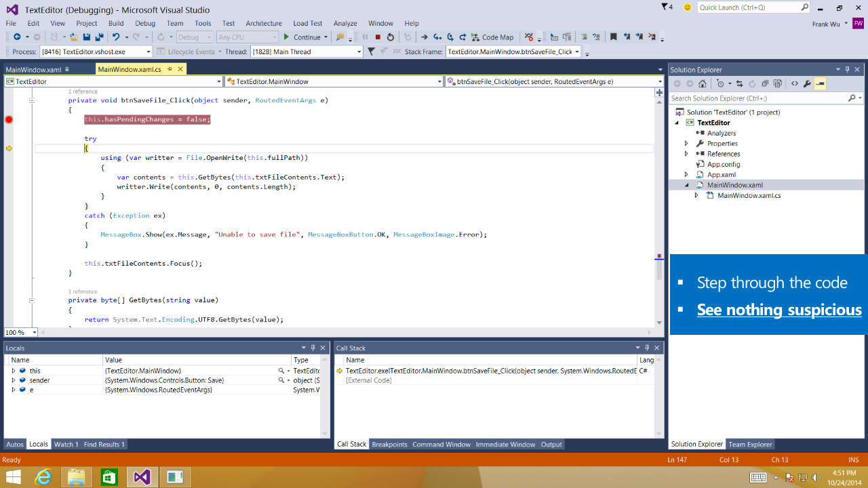The height and width of the screenshot is (488, 868).
Task: Click the Step Out icon
Action: (462, 37)
